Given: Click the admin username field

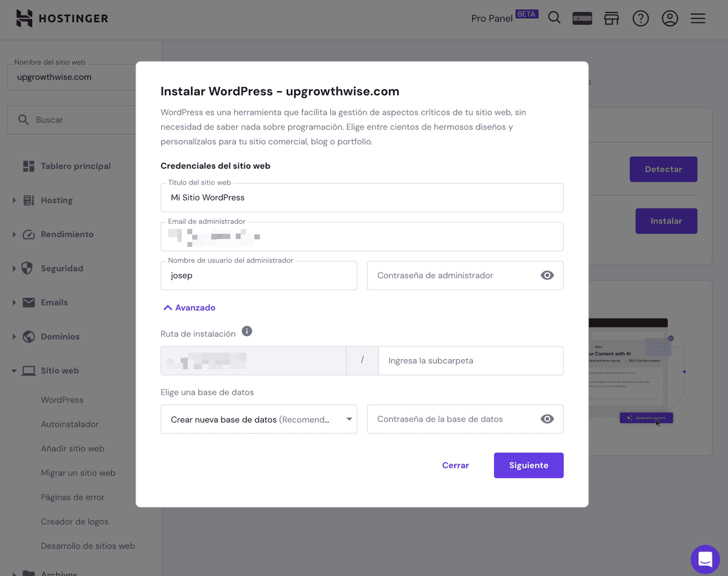Looking at the screenshot, I should coord(259,276).
